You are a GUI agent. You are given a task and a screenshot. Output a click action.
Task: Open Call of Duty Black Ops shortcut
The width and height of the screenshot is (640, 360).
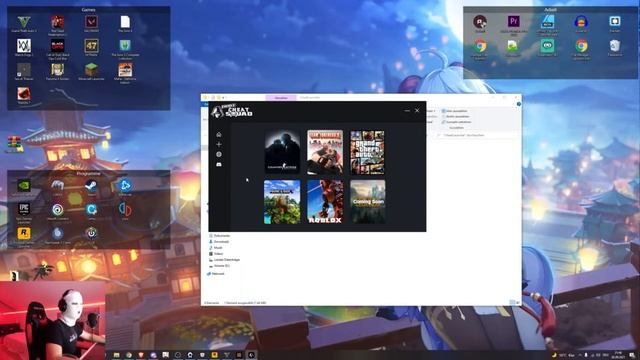coord(58,48)
